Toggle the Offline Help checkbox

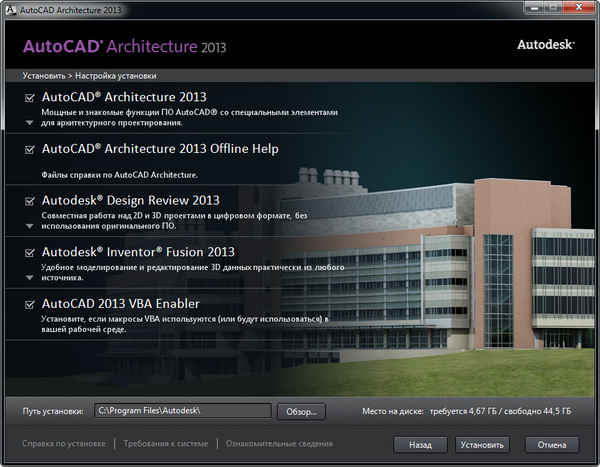pos(30,149)
